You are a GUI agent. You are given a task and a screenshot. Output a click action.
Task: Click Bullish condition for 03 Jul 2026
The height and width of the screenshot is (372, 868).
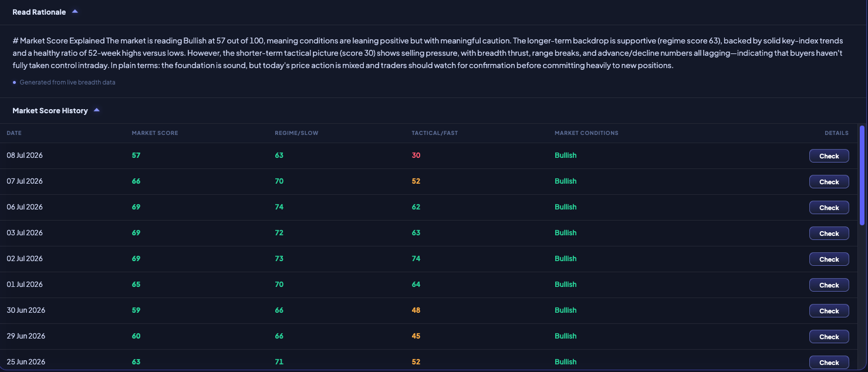coord(566,233)
